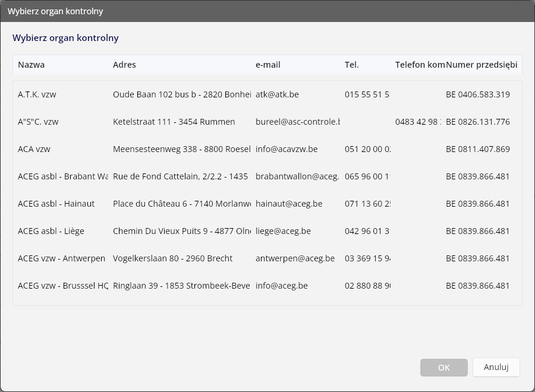Click the phone number 02 880 88
535x392 pixels.
pyautogui.click(x=367, y=285)
